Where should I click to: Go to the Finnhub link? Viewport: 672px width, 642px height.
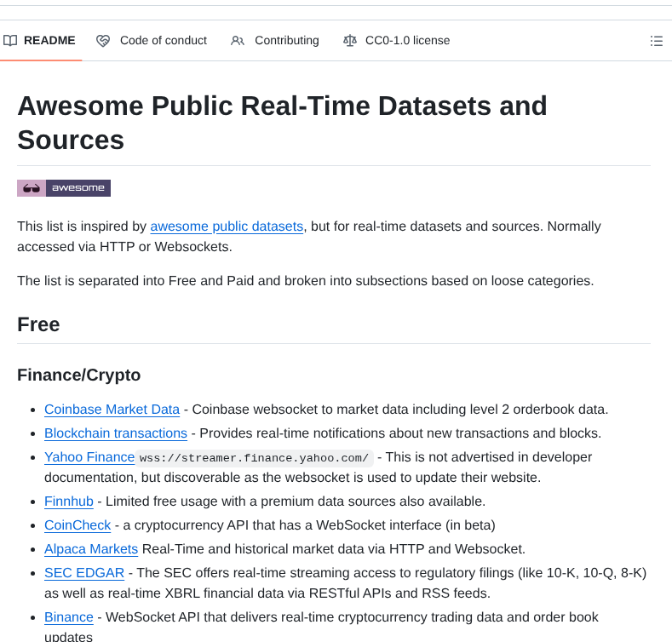(x=69, y=501)
